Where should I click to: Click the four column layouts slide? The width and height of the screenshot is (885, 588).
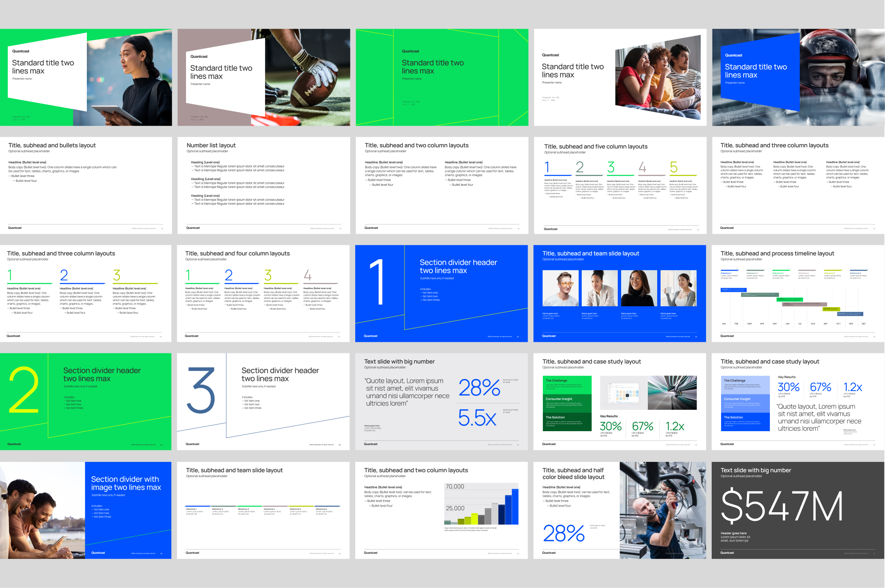(x=263, y=293)
